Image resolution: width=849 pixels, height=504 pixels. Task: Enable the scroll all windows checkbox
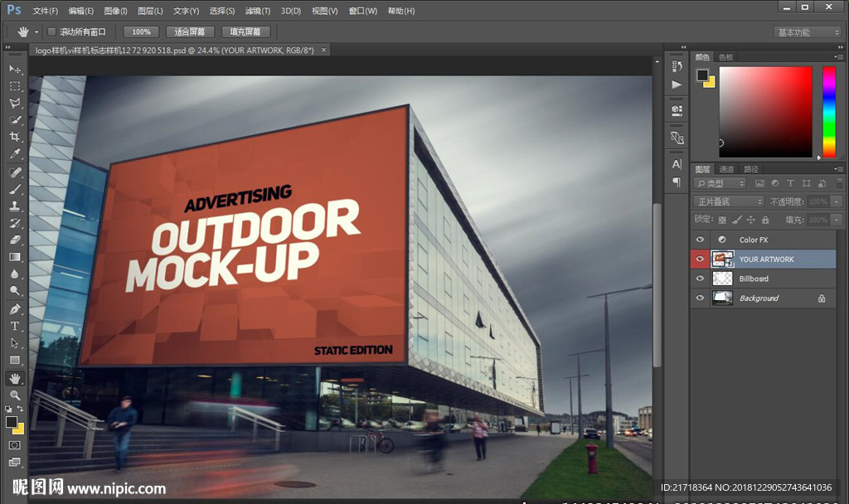click(51, 31)
